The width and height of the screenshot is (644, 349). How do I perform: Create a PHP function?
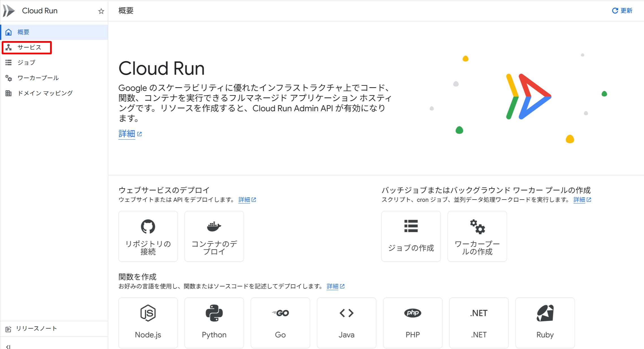tap(413, 323)
